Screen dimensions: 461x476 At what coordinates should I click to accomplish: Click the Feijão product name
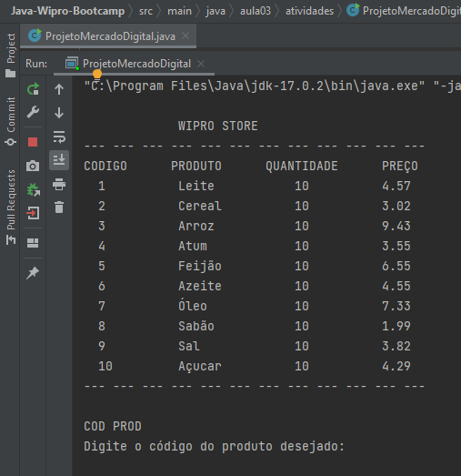[x=200, y=267]
